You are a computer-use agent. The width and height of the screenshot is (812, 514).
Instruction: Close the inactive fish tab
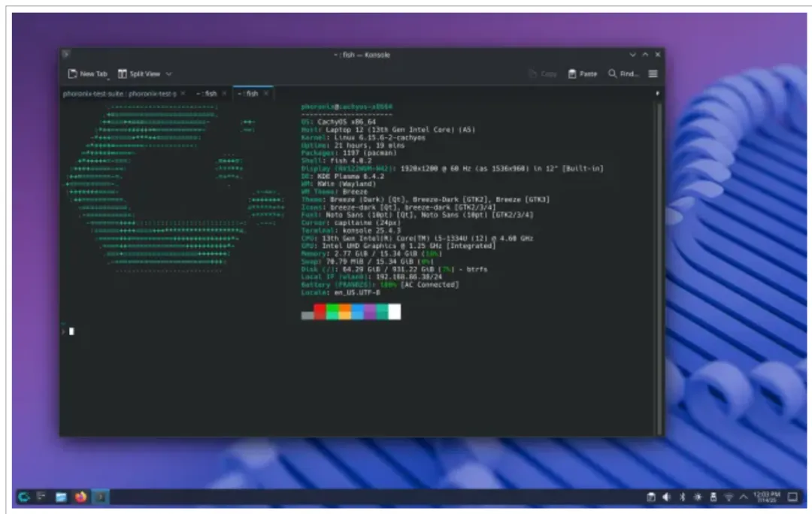(x=224, y=94)
